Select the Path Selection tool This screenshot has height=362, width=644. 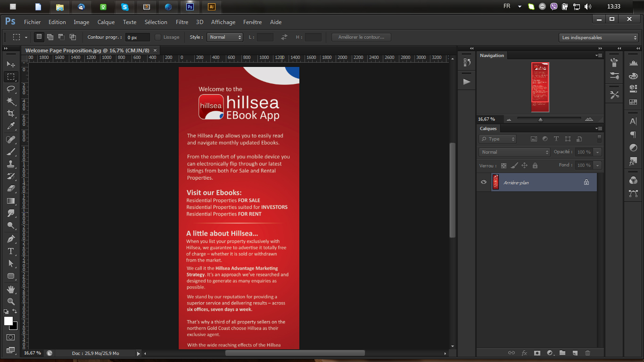click(x=11, y=263)
